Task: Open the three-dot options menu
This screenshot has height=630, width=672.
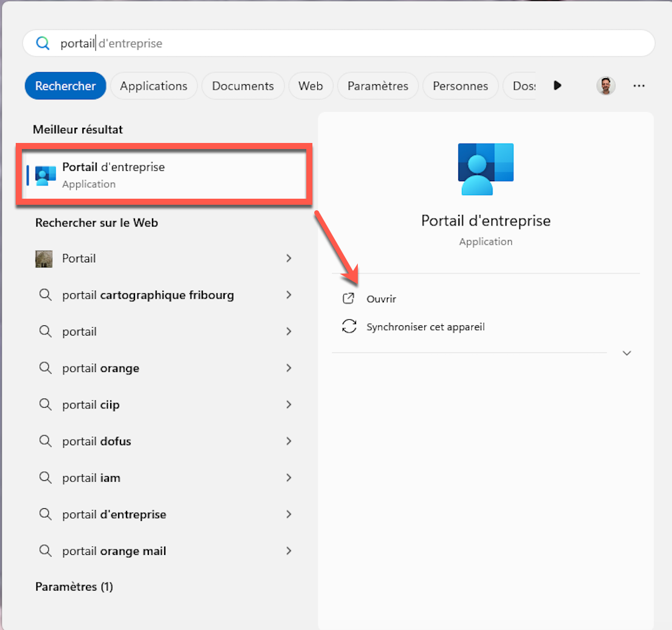Action: tap(639, 86)
